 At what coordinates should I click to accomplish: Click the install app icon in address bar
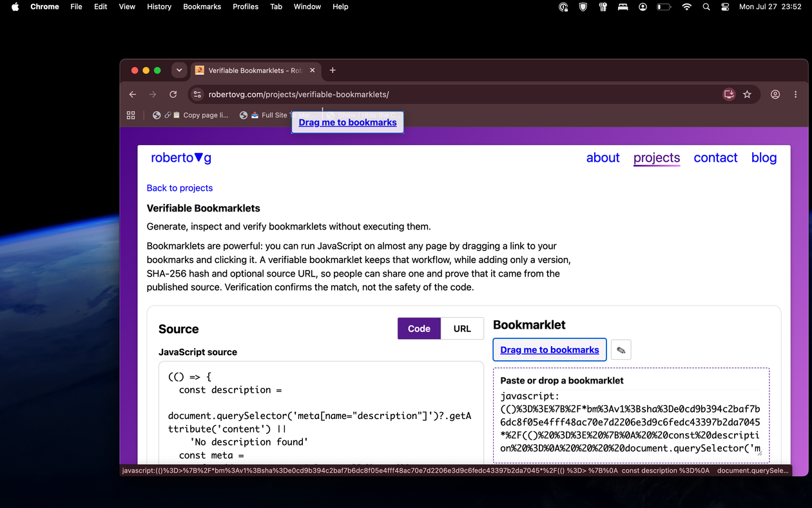pos(729,94)
